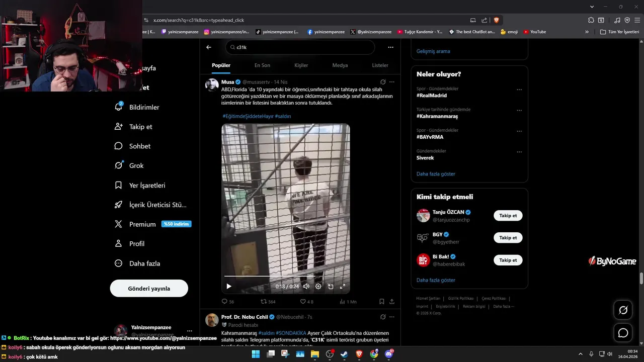Like Musa's post
Image resolution: width=644 pixels, height=362 pixels.
pyautogui.click(x=306, y=302)
